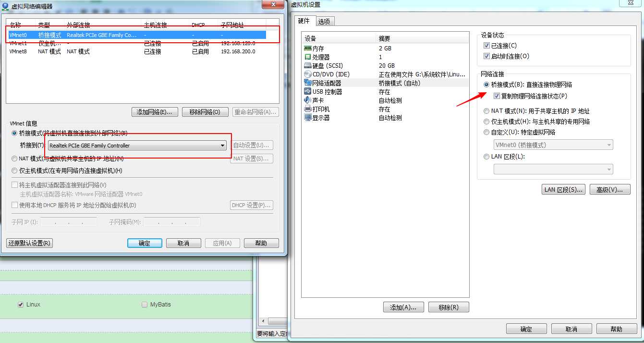Select 仅主机模式 radio in VMnet 信息

coord(14,171)
